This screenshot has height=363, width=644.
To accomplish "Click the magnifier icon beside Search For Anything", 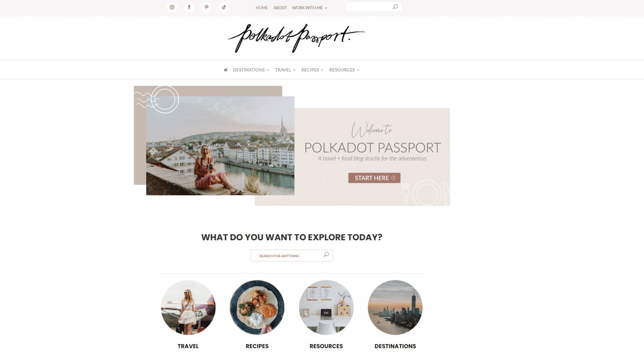I will pyautogui.click(x=326, y=255).
